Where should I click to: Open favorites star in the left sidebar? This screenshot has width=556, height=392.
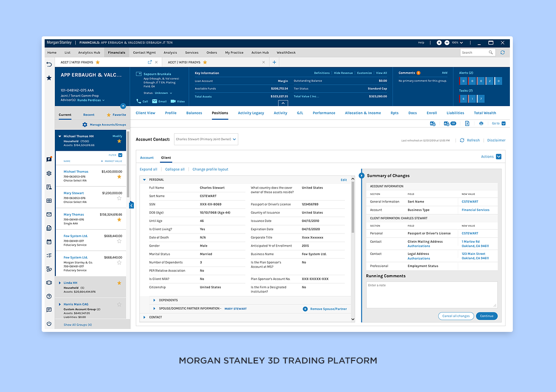coord(49,78)
